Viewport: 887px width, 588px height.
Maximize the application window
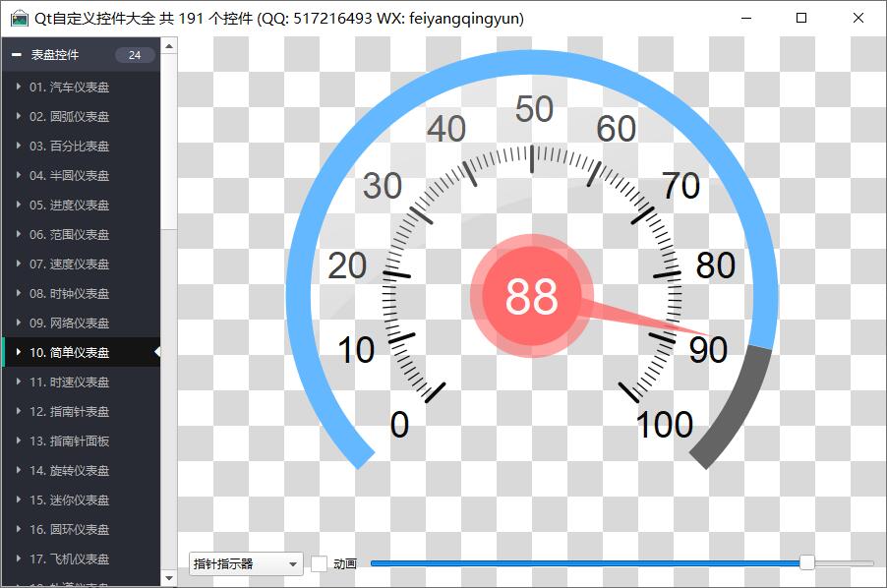(x=801, y=18)
